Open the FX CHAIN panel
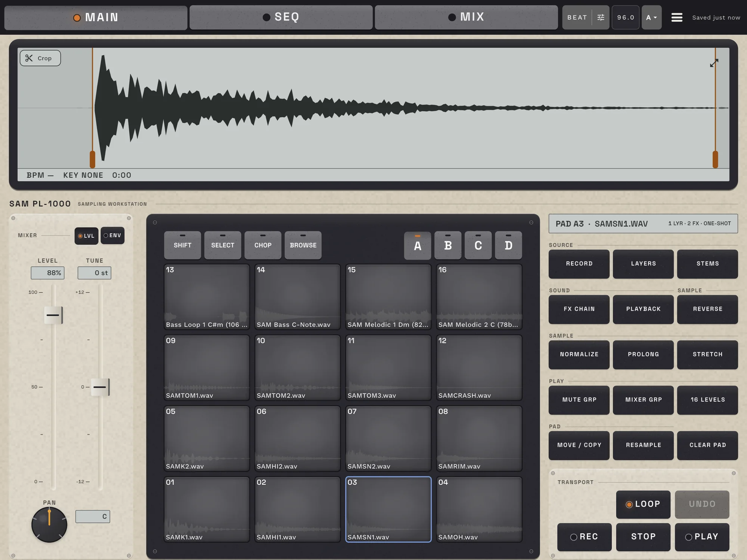 coord(579,309)
